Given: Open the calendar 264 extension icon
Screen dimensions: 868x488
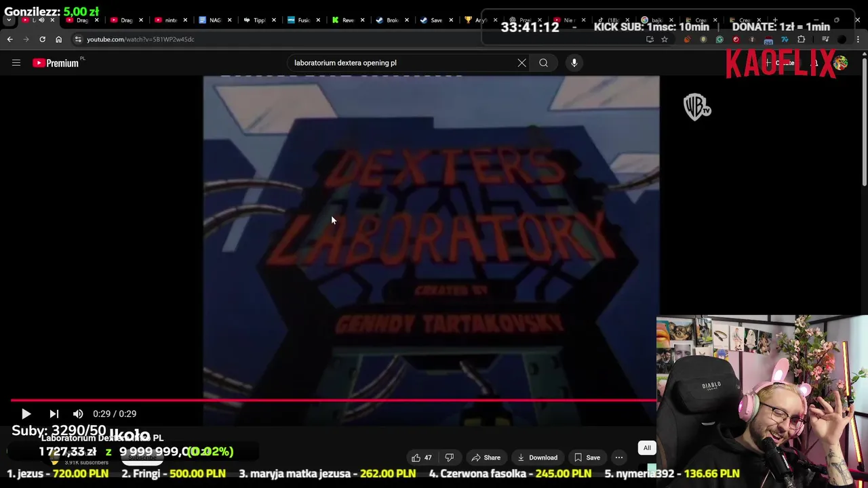Looking at the screenshot, I should click(768, 41).
